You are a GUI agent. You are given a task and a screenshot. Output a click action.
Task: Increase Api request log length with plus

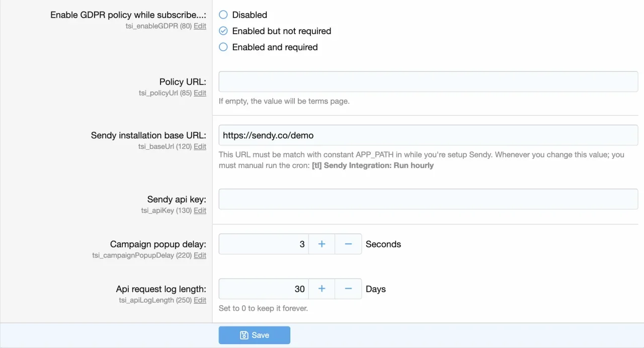click(x=321, y=289)
